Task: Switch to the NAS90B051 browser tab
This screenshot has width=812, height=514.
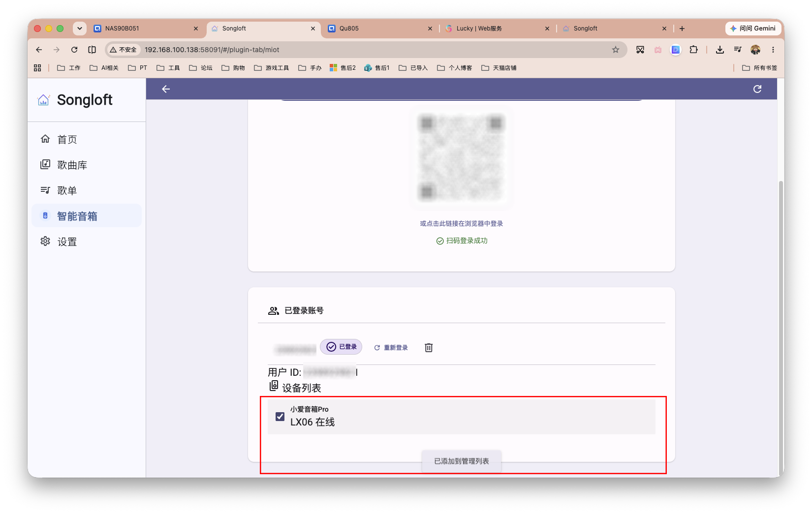Action: tap(146, 29)
